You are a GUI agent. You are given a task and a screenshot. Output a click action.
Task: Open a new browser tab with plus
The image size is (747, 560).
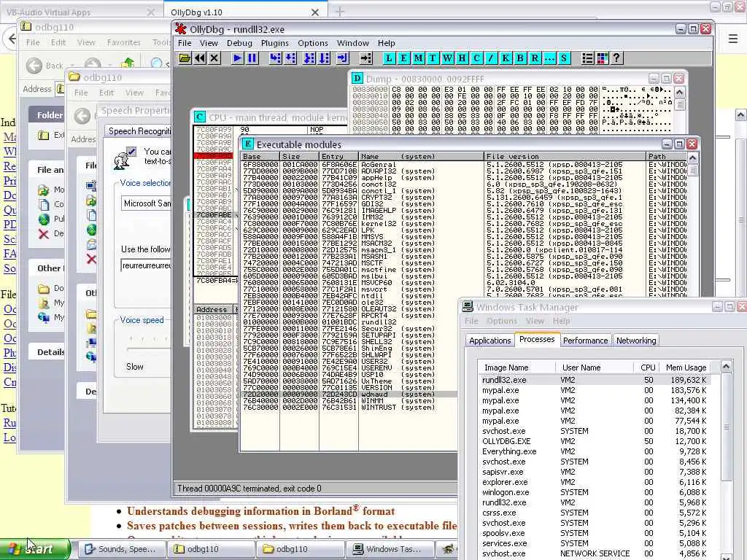pos(340,12)
